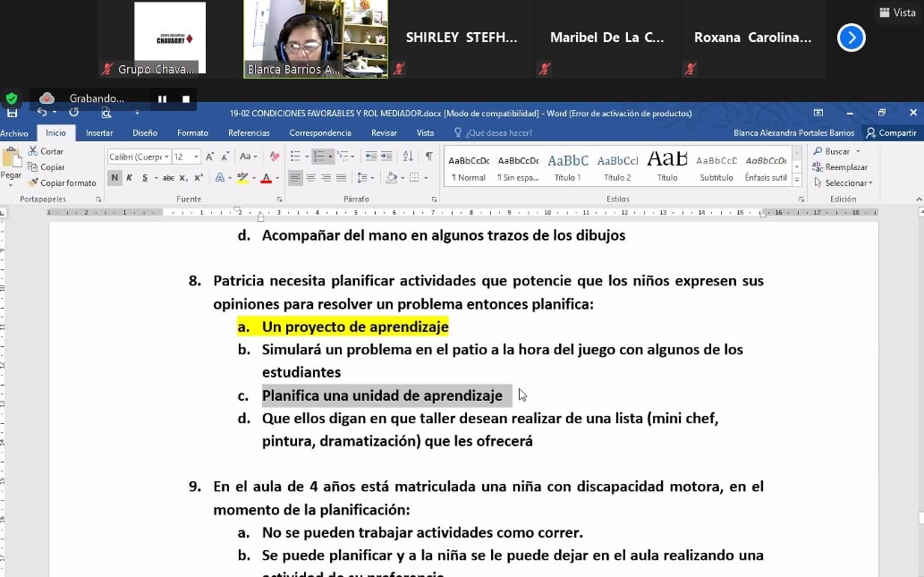924x577 pixels.
Task: Open the Archivo menu
Action: 14,133
